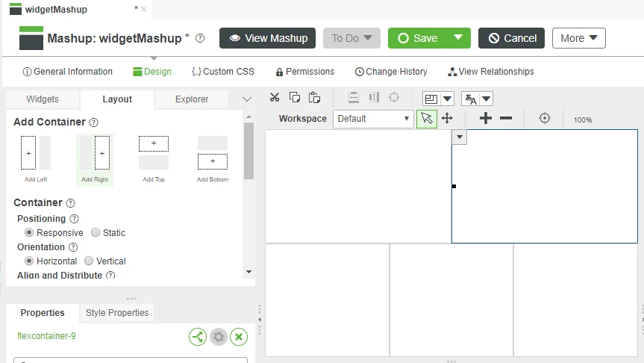Expand the panel tabs chevron menu
Viewport: 644px width, 363px height.
(247, 99)
